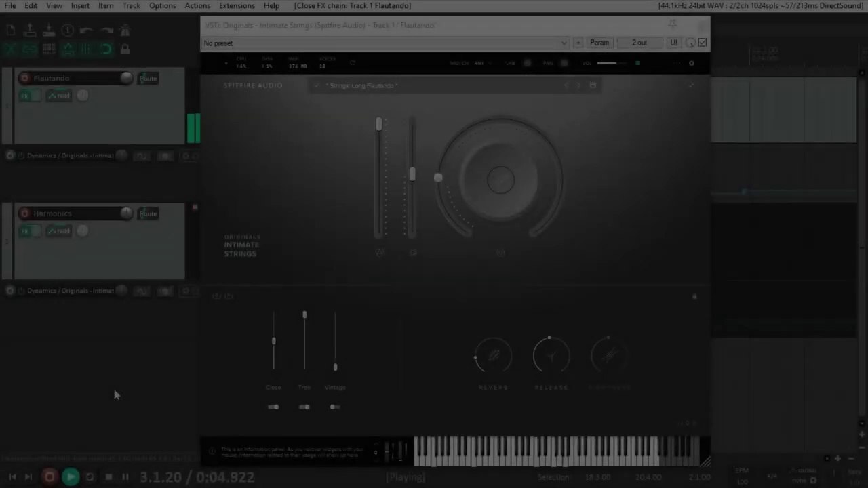Viewport: 868px width, 488px height.
Task: Click the Spitfire VOL slider
Action: (x=611, y=64)
